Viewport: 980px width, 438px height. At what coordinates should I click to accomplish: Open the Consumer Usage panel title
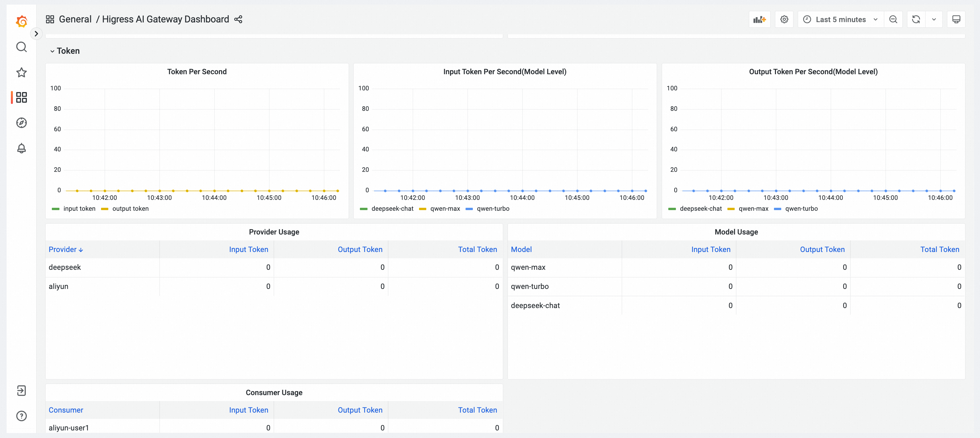274,392
